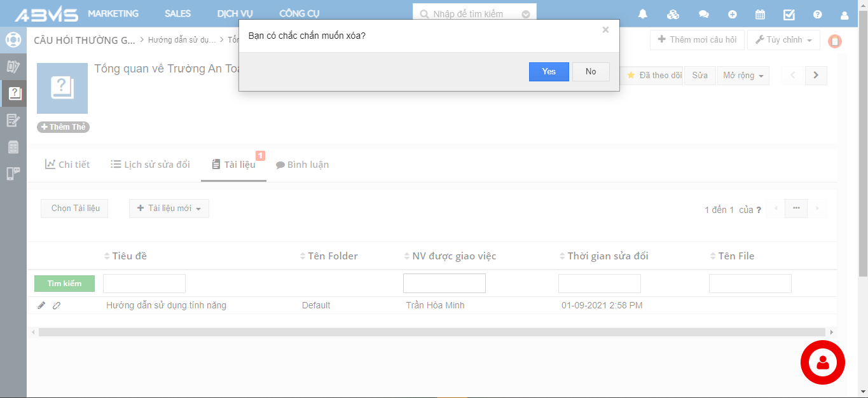This screenshot has width=868, height=398.
Task: Open the chat messages icon
Action: (703, 14)
